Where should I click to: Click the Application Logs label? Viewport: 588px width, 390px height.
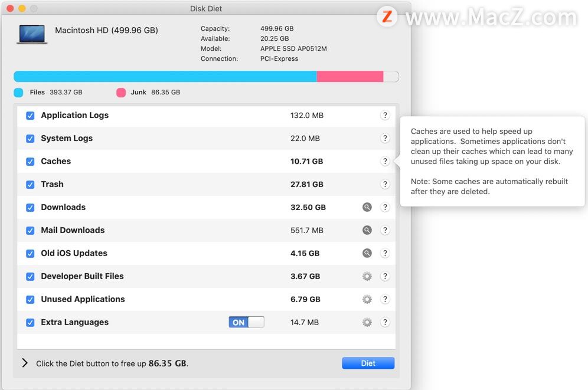[74, 116]
